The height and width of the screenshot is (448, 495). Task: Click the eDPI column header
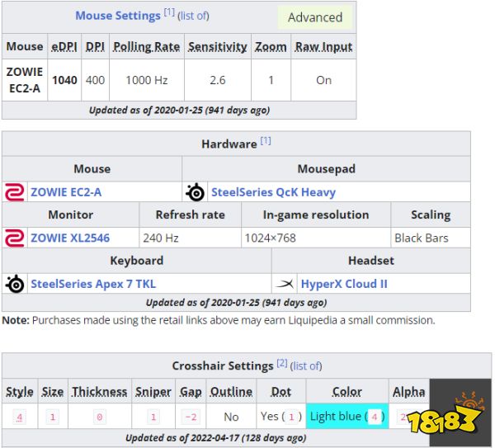point(64,47)
